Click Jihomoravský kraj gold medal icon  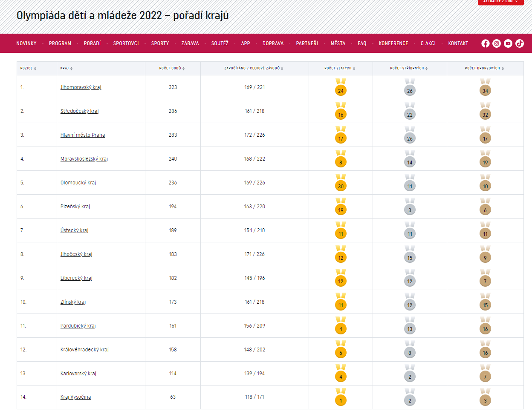pyautogui.click(x=341, y=87)
